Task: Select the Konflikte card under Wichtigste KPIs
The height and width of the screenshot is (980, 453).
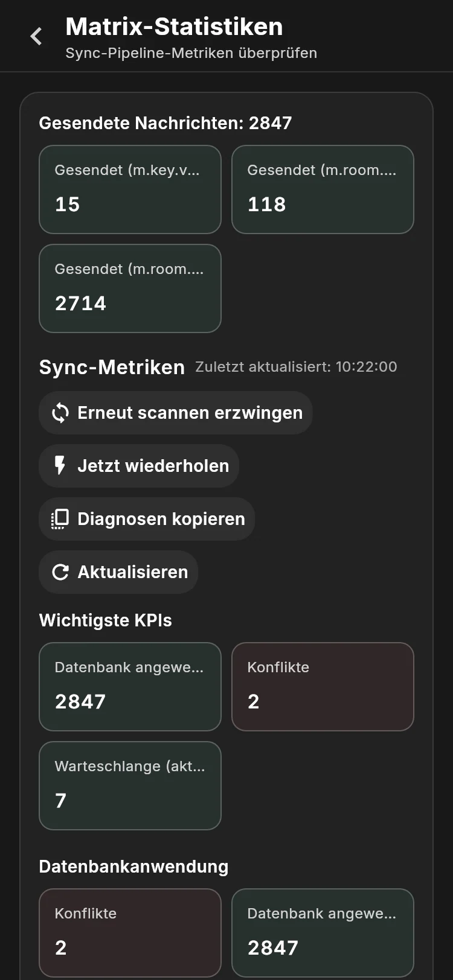Action: (x=323, y=687)
